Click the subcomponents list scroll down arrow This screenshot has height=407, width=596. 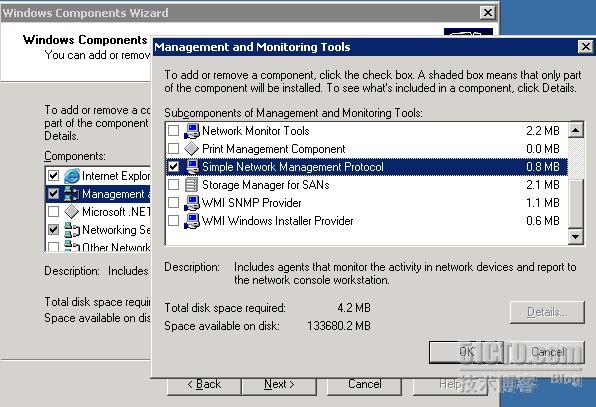tap(575, 237)
